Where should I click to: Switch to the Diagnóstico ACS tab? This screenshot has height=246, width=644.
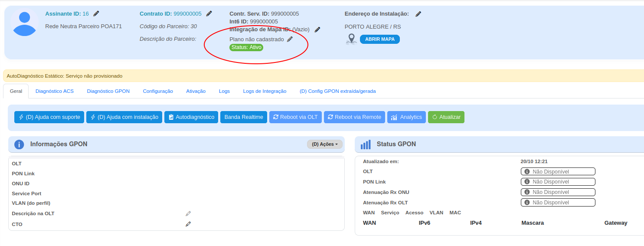pos(55,91)
